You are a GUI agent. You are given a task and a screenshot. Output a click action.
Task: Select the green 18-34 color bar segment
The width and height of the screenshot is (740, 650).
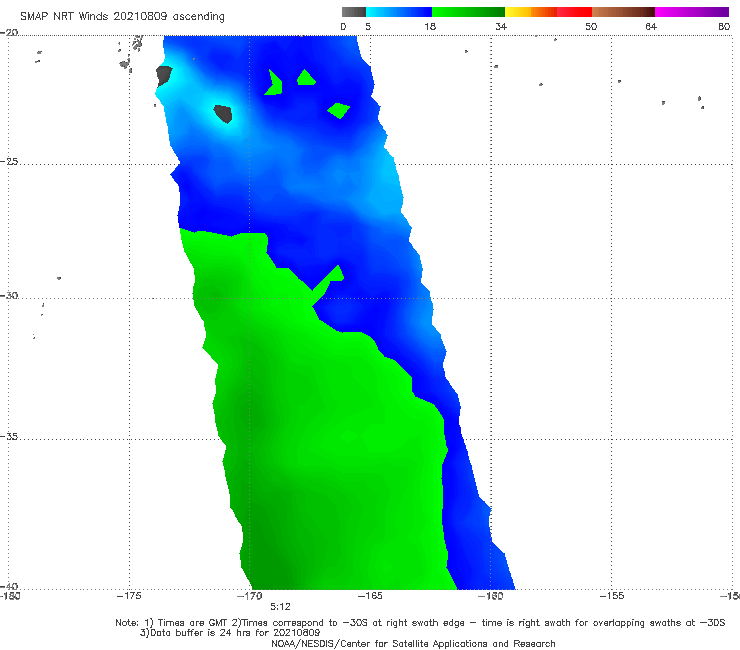pyautogui.click(x=468, y=12)
